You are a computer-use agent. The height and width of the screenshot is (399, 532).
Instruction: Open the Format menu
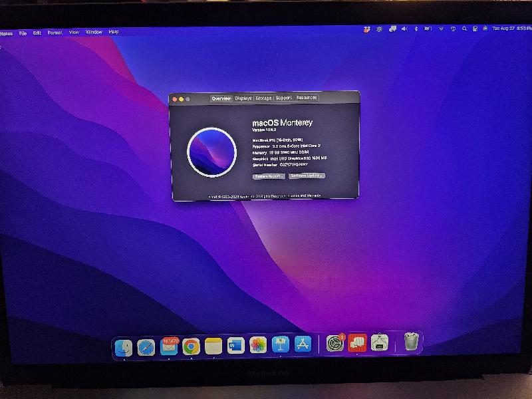click(x=55, y=33)
